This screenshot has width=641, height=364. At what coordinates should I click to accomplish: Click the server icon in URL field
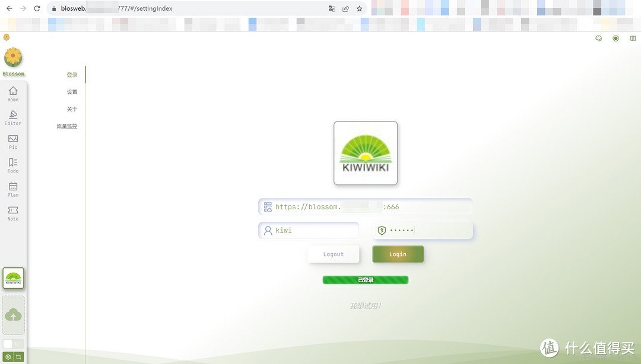tap(268, 207)
